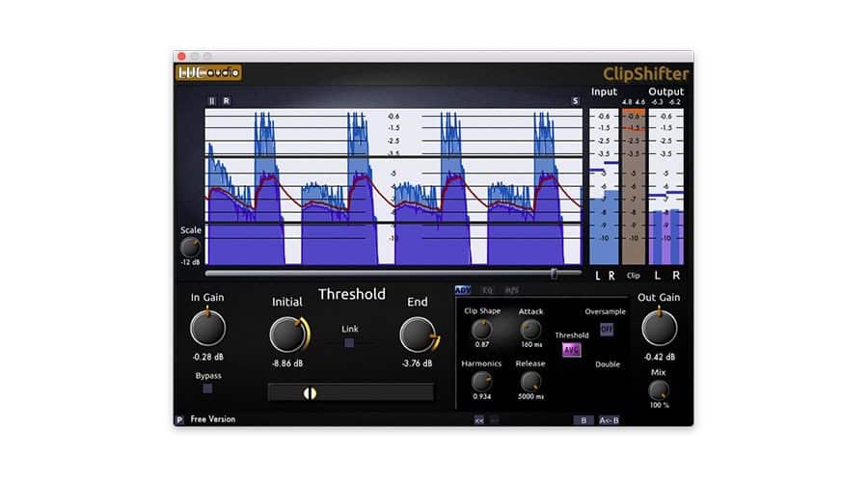Click the A<-B copy button

pos(609,420)
